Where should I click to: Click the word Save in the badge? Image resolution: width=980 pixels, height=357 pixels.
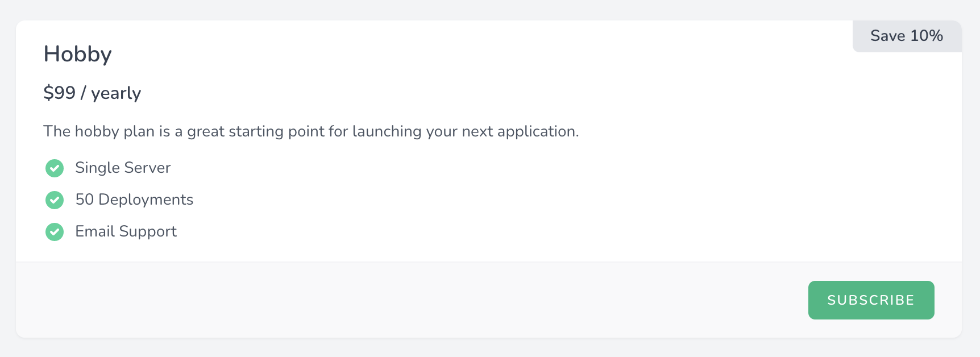[888, 36]
